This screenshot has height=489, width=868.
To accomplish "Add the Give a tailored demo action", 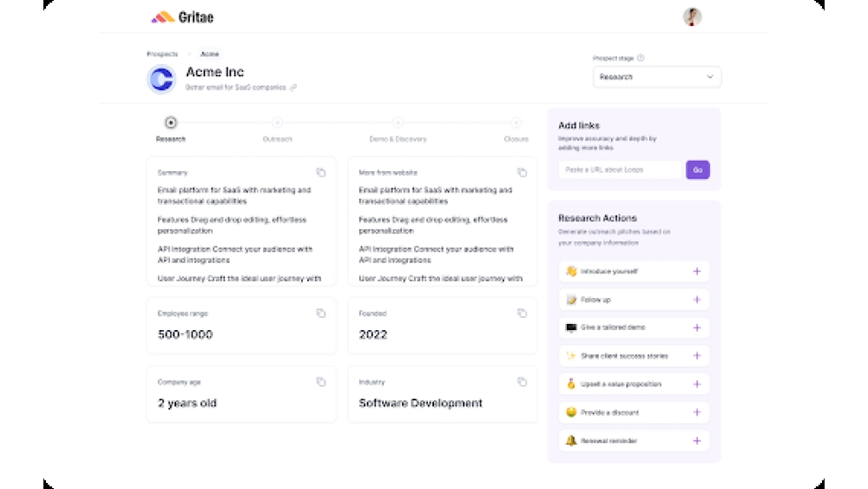I will (x=697, y=327).
